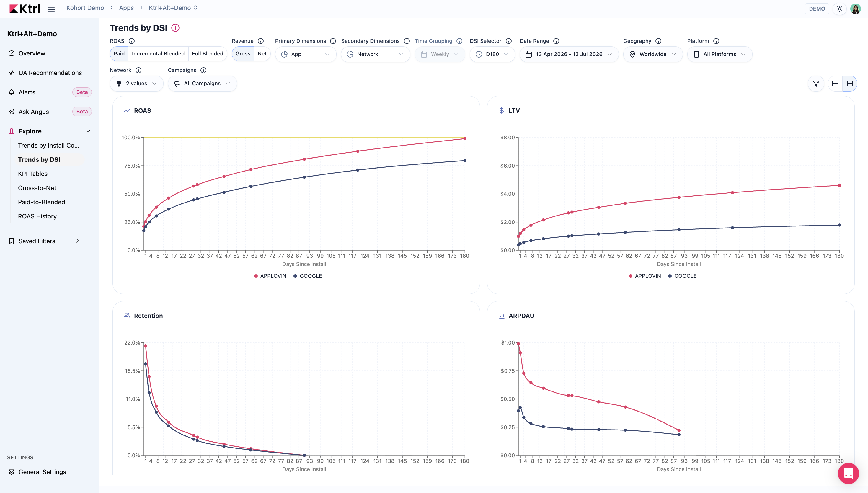Click the Date Range info icon
868x493 pixels.
click(x=556, y=41)
